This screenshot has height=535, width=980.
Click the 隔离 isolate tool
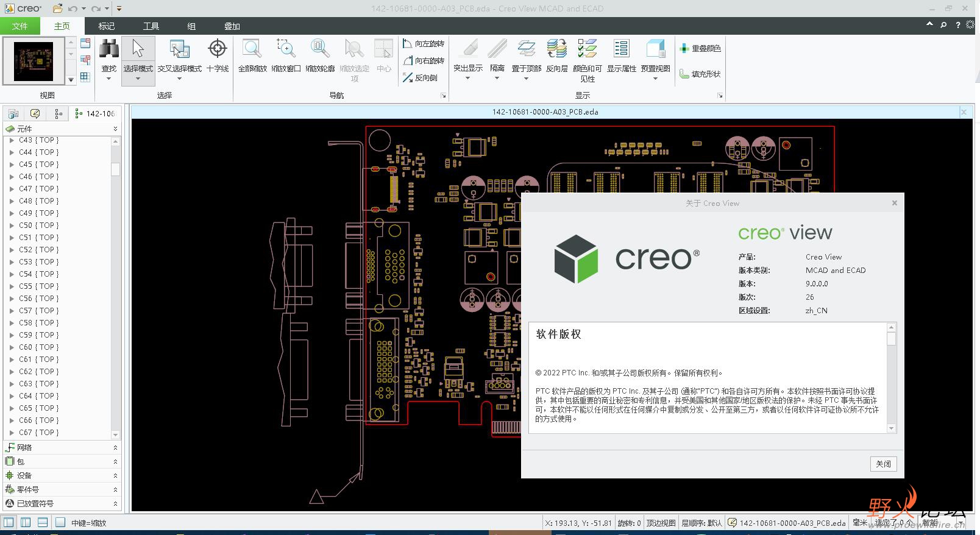click(497, 49)
